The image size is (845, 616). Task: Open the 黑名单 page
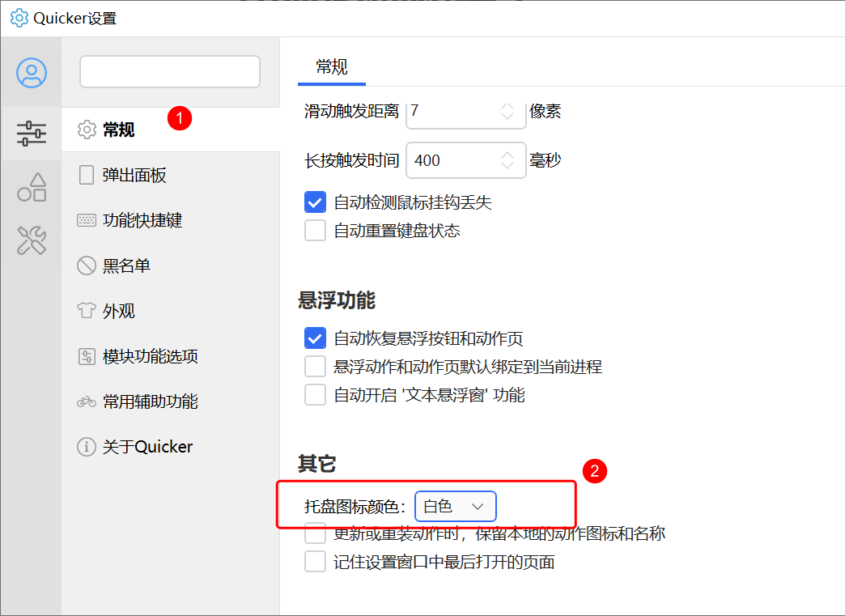coord(170,266)
